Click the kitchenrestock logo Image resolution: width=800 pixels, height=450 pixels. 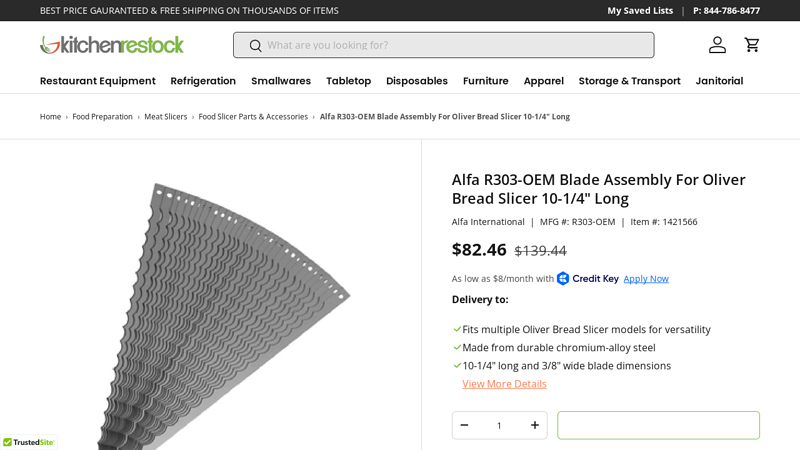[x=112, y=45]
